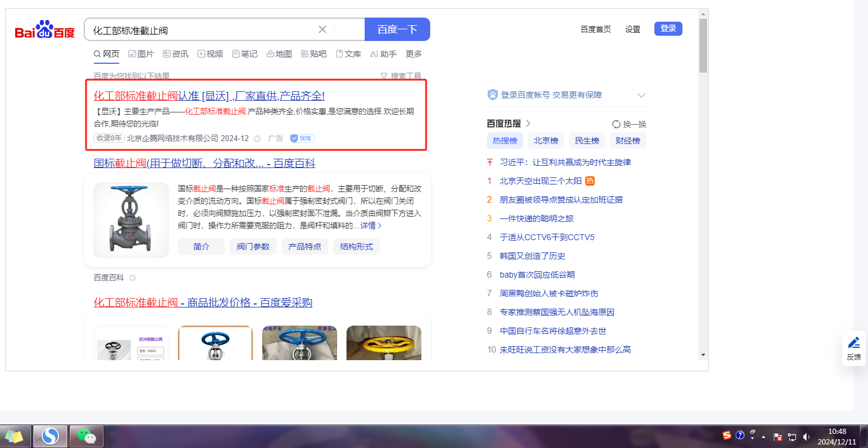
Task: Click the 登录 login button
Action: pyautogui.click(x=668, y=29)
